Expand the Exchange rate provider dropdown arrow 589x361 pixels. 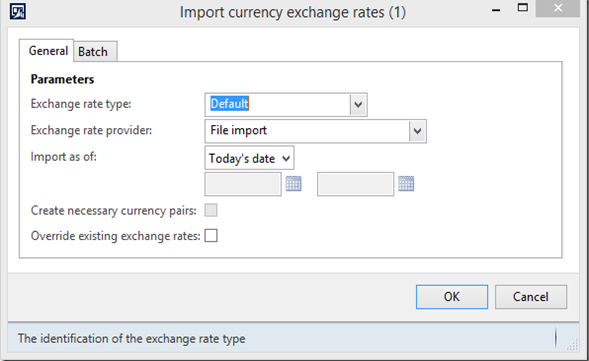tap(417, 131)
